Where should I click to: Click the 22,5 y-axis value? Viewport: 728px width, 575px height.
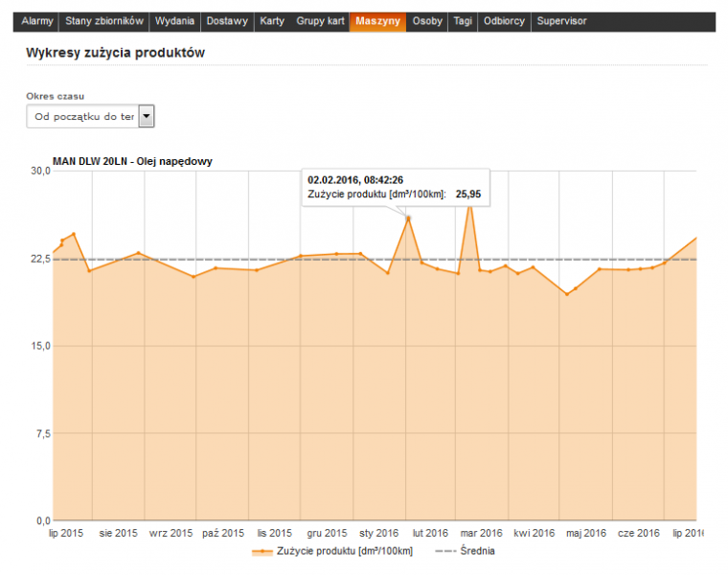[x=40, y=259]
